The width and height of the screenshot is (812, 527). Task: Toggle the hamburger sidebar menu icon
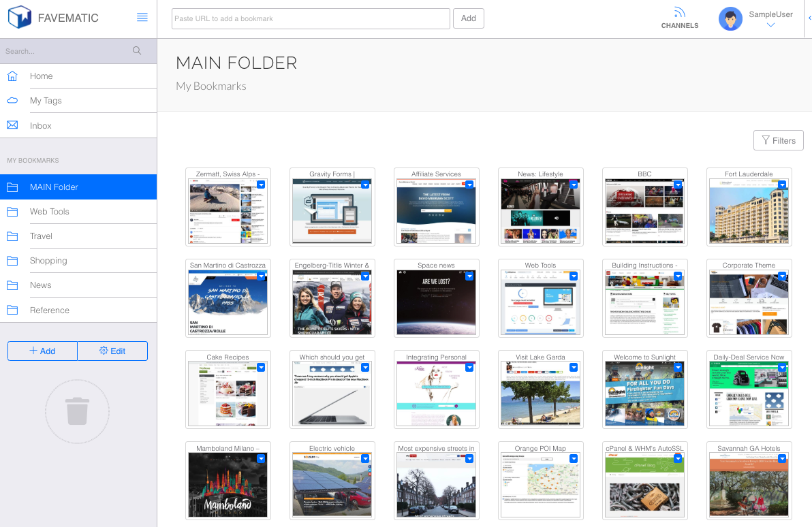[x=142, y=18]
